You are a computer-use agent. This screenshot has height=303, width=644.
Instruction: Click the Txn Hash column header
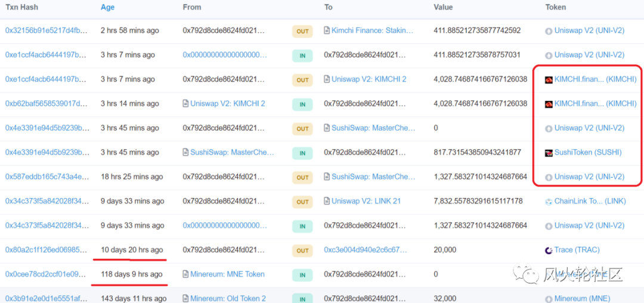[21, 7]
